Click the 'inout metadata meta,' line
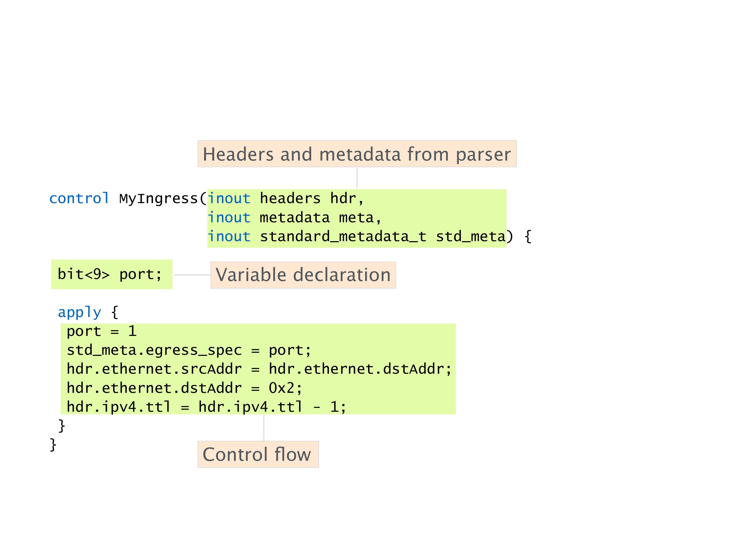This screenshot has width=747, height=560. pyautogui.click(x=295, y=218)
